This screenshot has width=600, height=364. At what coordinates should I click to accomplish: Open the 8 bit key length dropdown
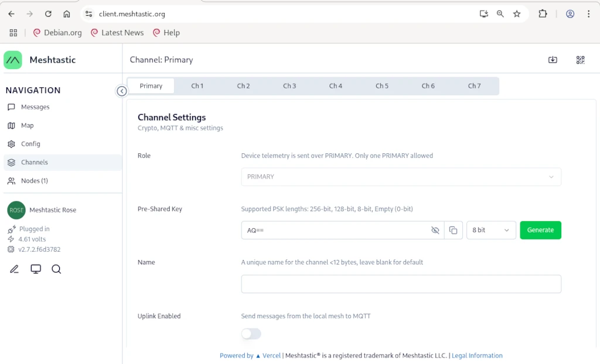490,231
